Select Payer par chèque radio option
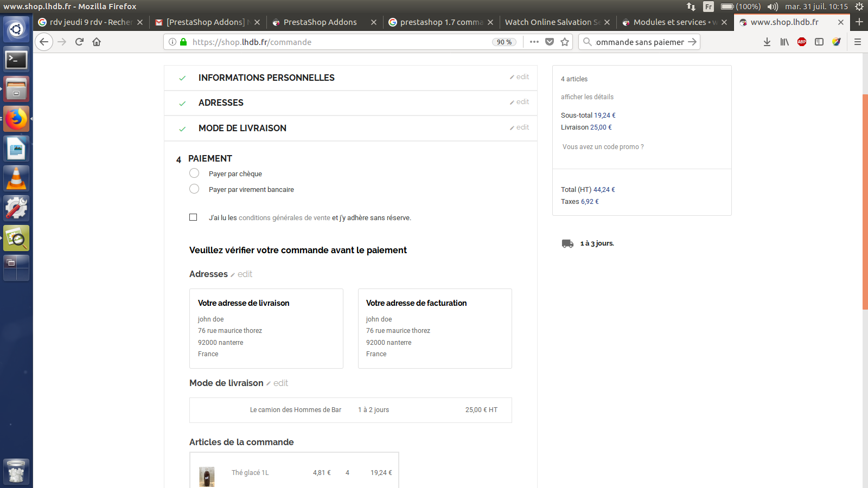Screen dimensions: 868x488 [x=194, y=173]
